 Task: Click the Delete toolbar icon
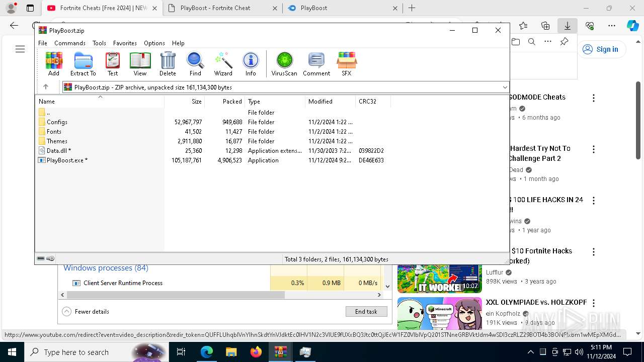point(168,64)
